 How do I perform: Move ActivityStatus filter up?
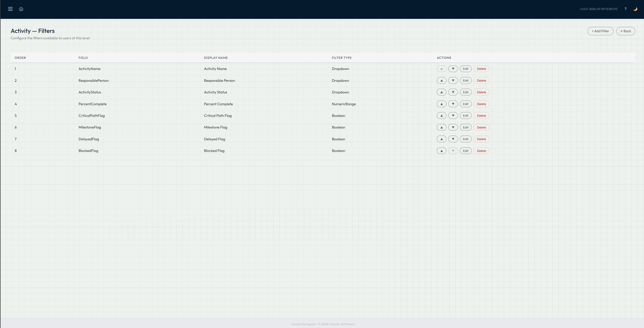442,92
